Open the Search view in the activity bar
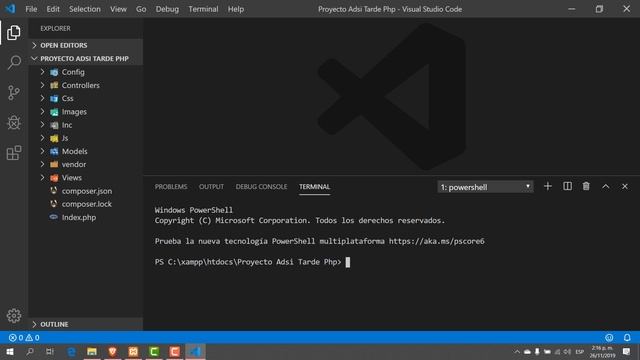Image resolution: width=640 pixels, height=360 pixels. point(13,62)
